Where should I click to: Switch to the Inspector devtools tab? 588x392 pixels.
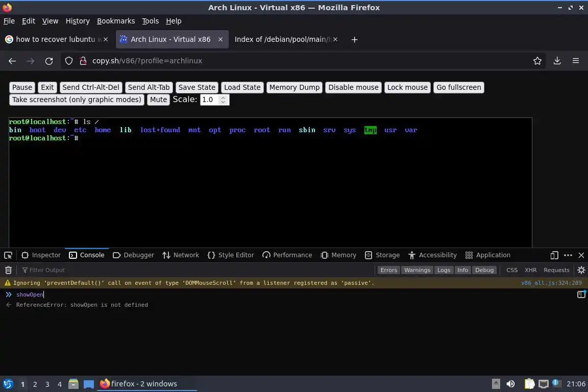click(41, 255)
